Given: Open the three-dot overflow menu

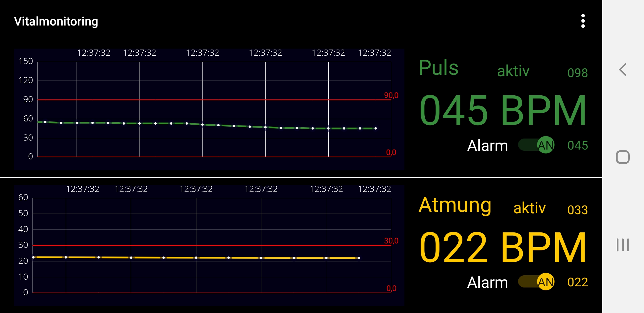Looking at the screenshot, I should click(583, 21).
